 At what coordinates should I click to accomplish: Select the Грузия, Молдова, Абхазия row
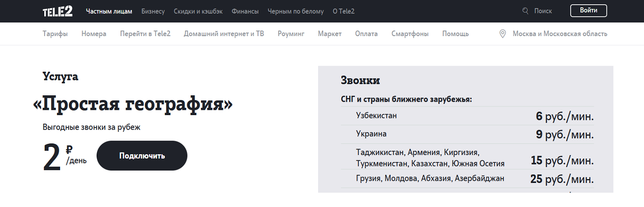click(468, 179)
